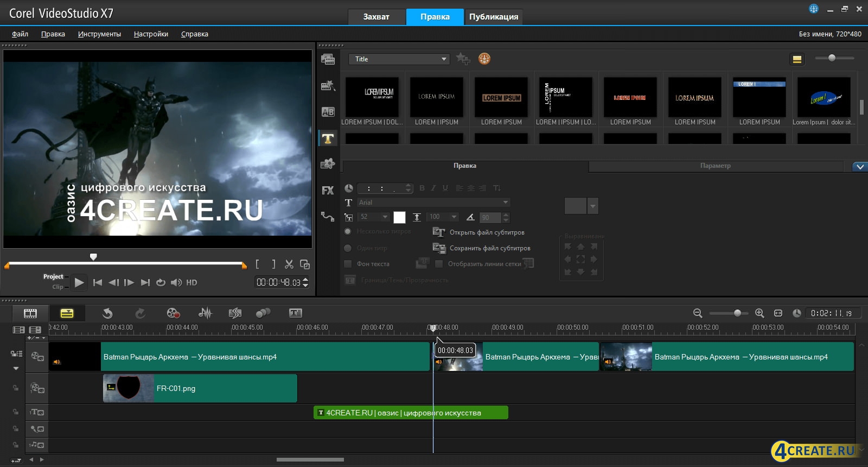The width and height of the screenshot is (868, 467).
Task: Open the Record/Capture option
Action: (x=173, y=313)
